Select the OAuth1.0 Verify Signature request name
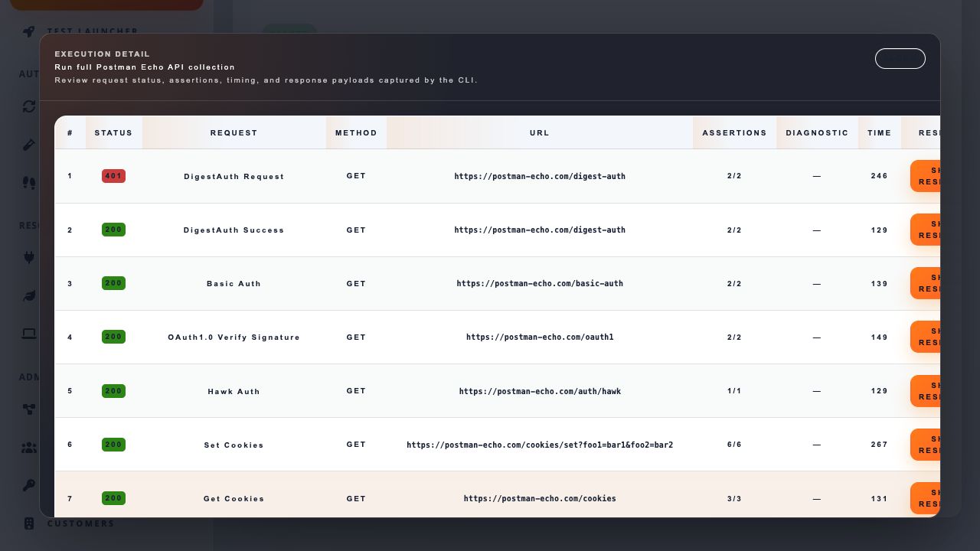Screen dimensions: 980x551 coord(234,337)
